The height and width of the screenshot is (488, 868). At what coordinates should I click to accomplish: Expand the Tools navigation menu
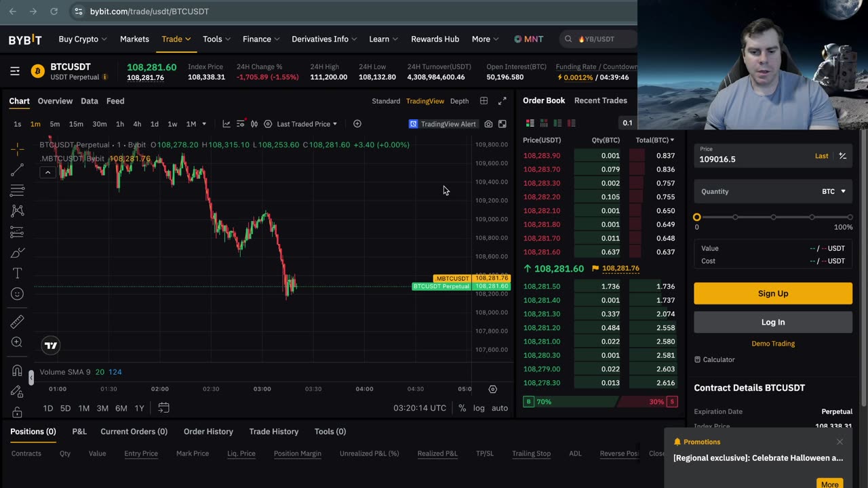pos(217,39)
